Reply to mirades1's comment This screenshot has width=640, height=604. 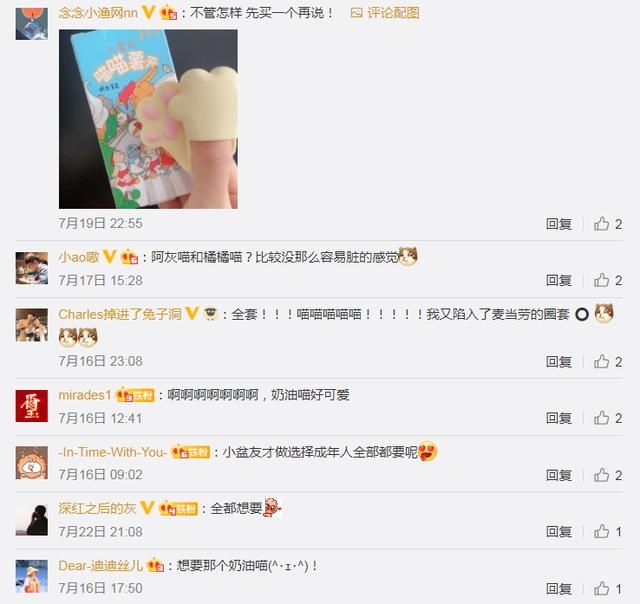[559, 418]
